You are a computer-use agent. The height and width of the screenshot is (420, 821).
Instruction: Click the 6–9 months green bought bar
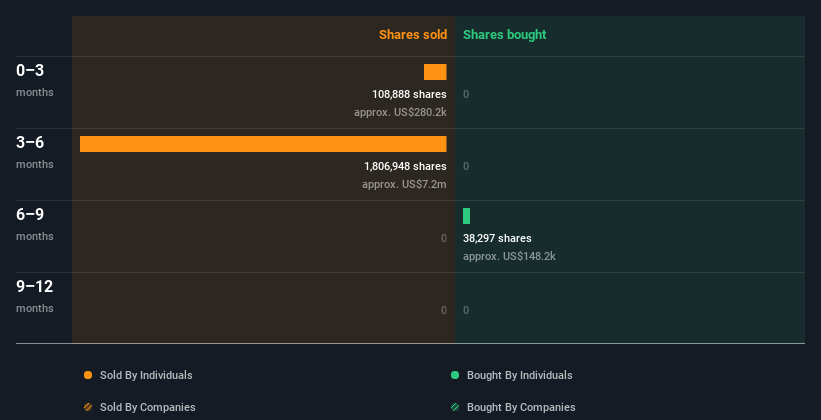coord(466,216)
